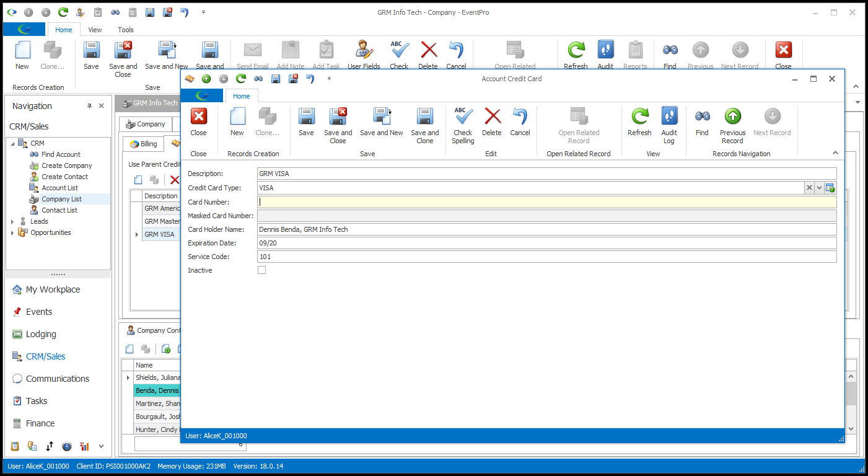Close the Account Credit Card record via ribbon

[x=198, y=121]
